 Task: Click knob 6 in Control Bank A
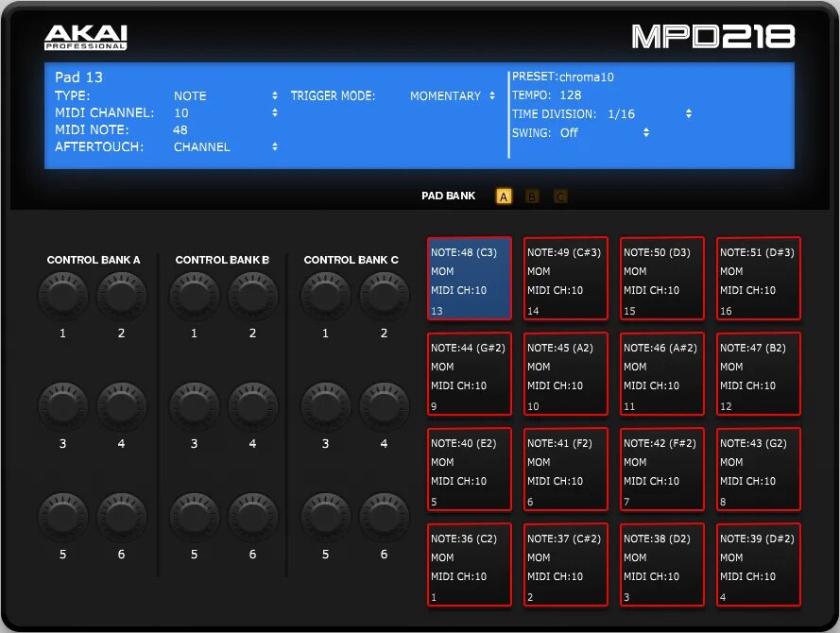tap(122, 516)
